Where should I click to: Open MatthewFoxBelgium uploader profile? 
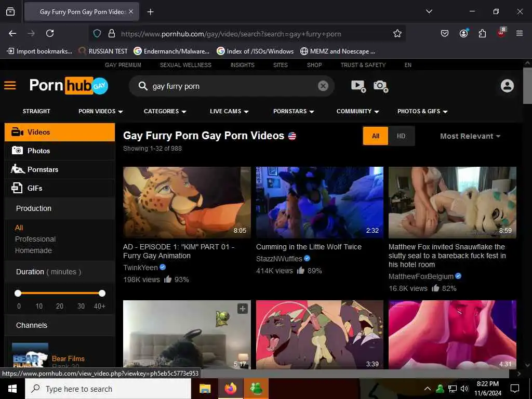421,276
